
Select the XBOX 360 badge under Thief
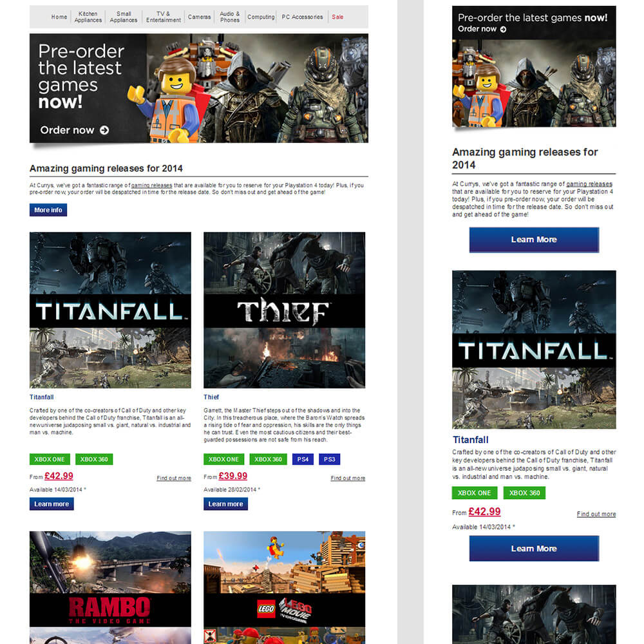click(268, 459)
